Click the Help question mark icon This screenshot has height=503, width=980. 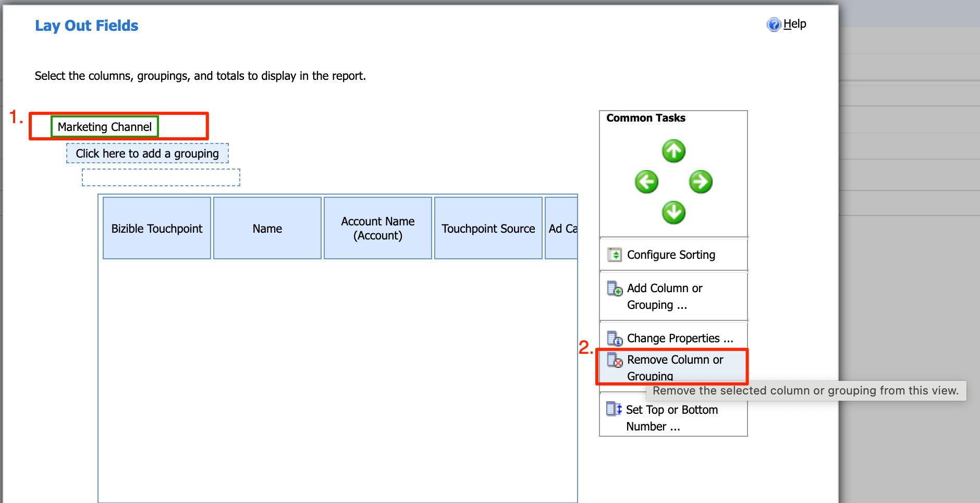click(774, 24)
